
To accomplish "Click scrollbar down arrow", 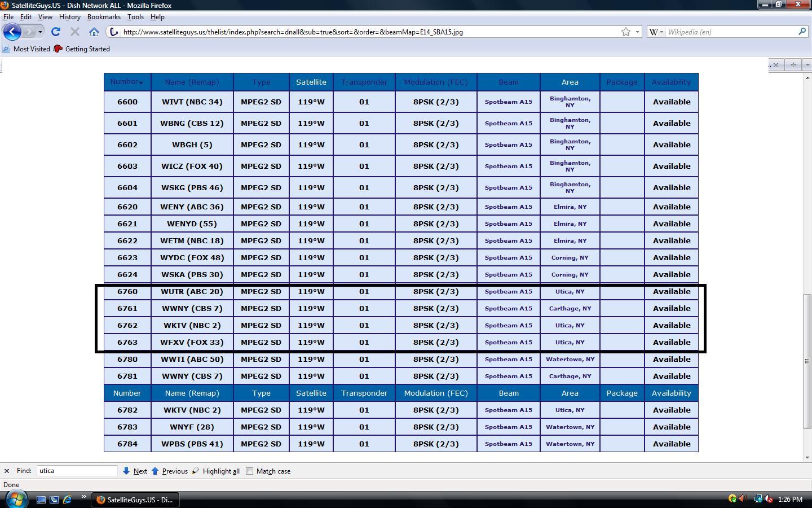I will [807, 457].
